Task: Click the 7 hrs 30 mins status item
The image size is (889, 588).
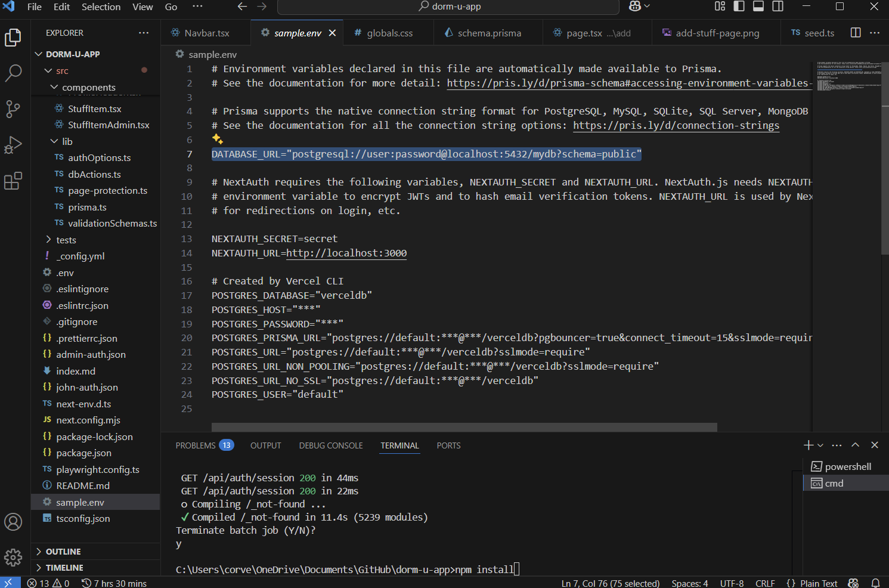Action: (x=114, y=583)
